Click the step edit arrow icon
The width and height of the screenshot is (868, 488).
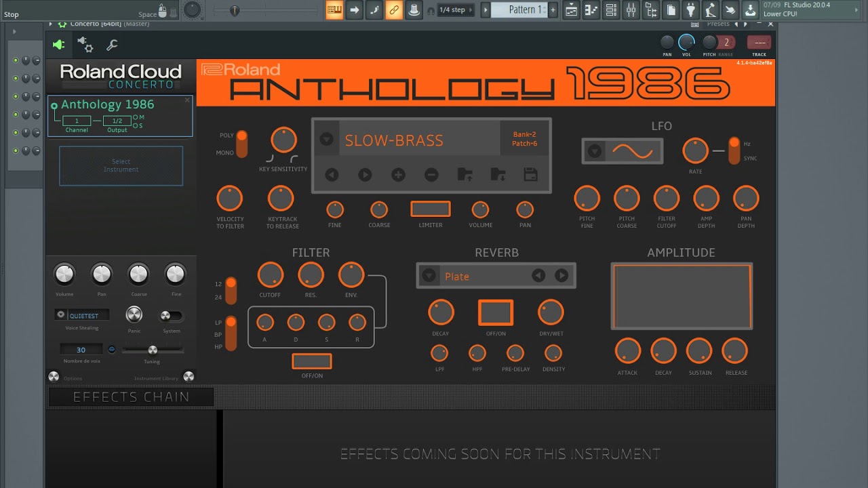click(x=354, y=9)
